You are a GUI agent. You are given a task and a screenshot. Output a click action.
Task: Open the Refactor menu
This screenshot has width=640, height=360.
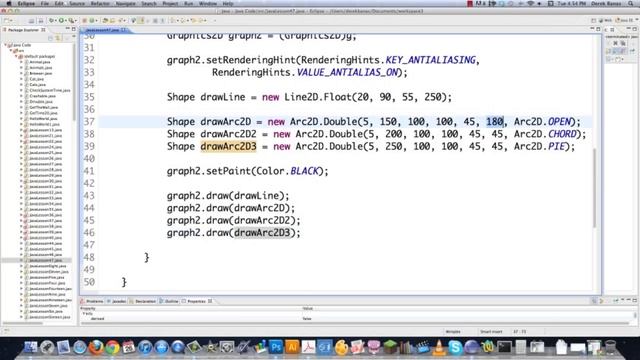pyautogui.click(x=100, y=4)
